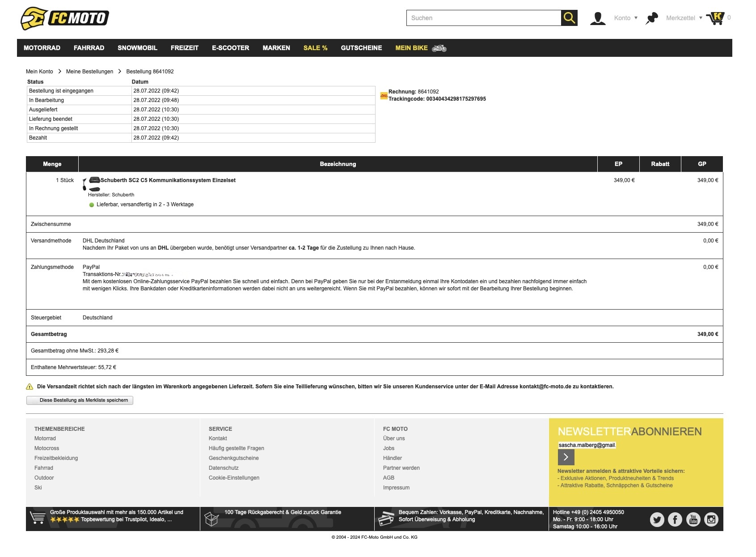Viewport: 756px width, 557px height.
Task: Go to Meine Bestellungen breadcrumb
Action: coord(89,72)
